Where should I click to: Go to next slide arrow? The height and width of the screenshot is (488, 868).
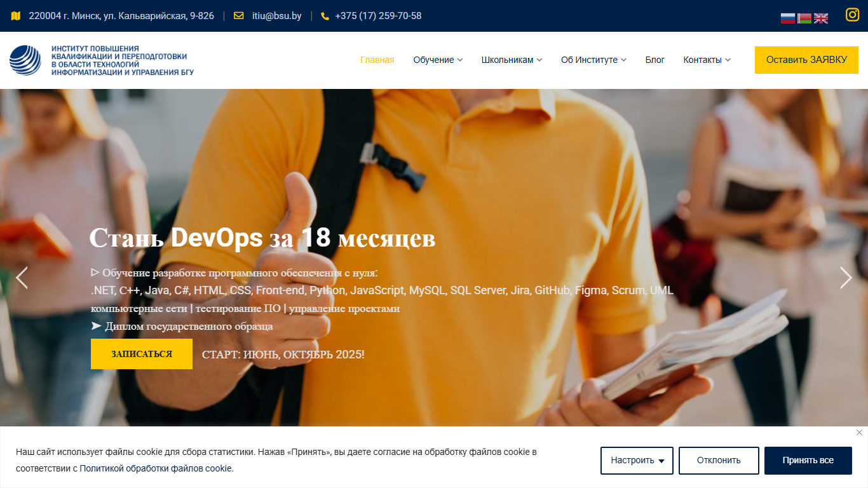846,278
